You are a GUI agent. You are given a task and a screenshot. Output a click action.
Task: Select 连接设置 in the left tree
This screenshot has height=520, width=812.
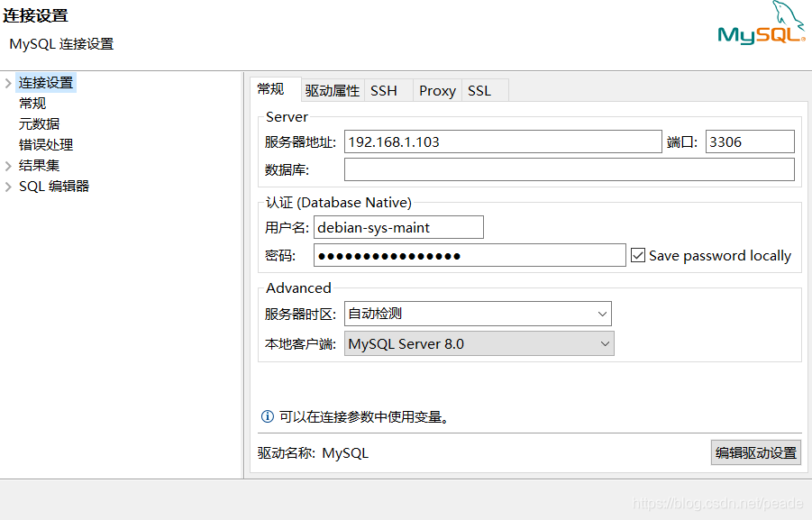click(46, 83)
